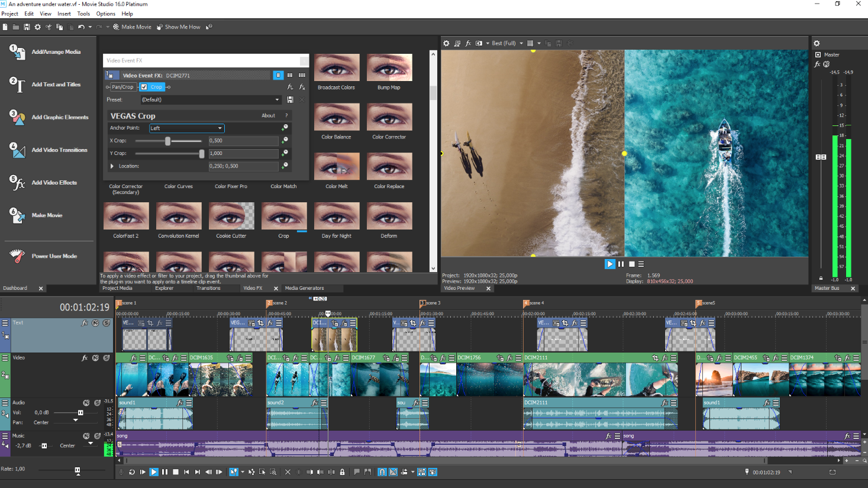Save the project with the floppy disk icon
This screenshot has height=488, width=868.
(x=27, y=27)
